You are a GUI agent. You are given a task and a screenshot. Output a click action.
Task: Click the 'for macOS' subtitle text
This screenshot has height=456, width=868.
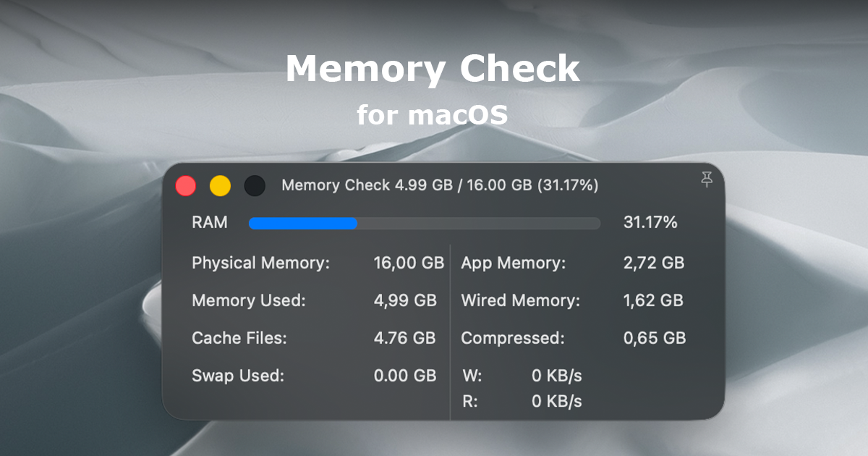click(x=433, y=113)
